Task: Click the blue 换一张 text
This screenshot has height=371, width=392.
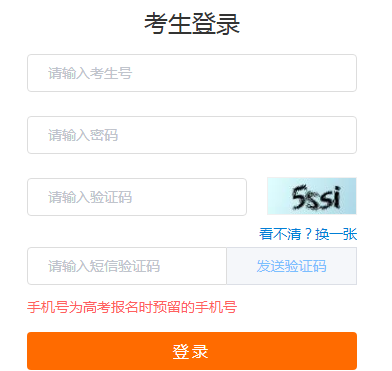Action: pos(336,234)
